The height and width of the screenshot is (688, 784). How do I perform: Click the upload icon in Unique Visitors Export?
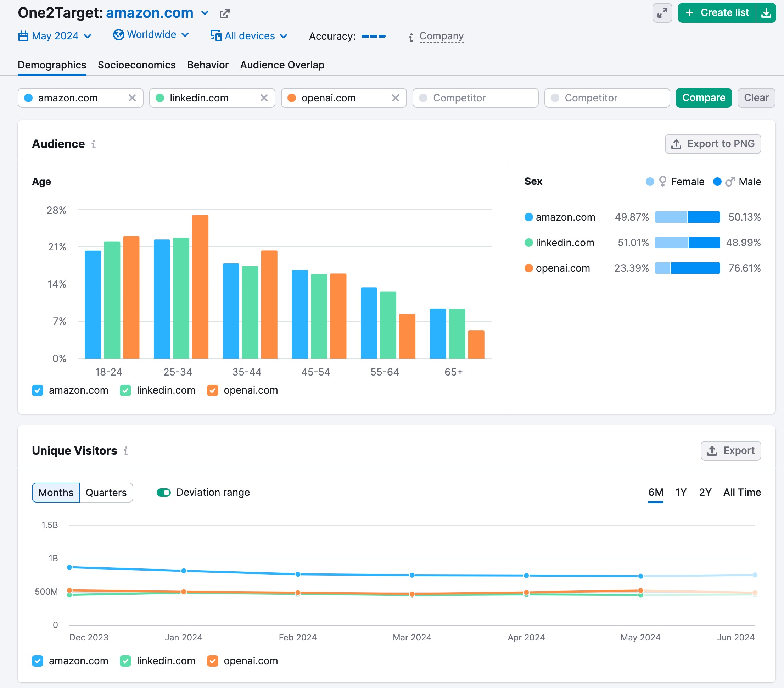(x=712, y=451)
